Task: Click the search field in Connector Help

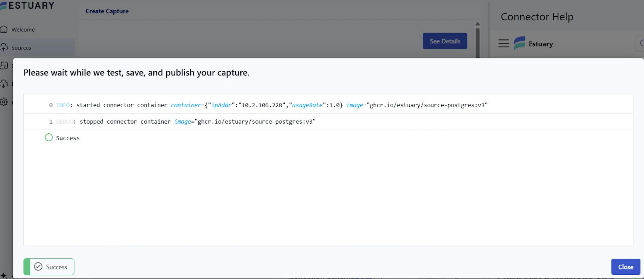Action: pos(640,43)
